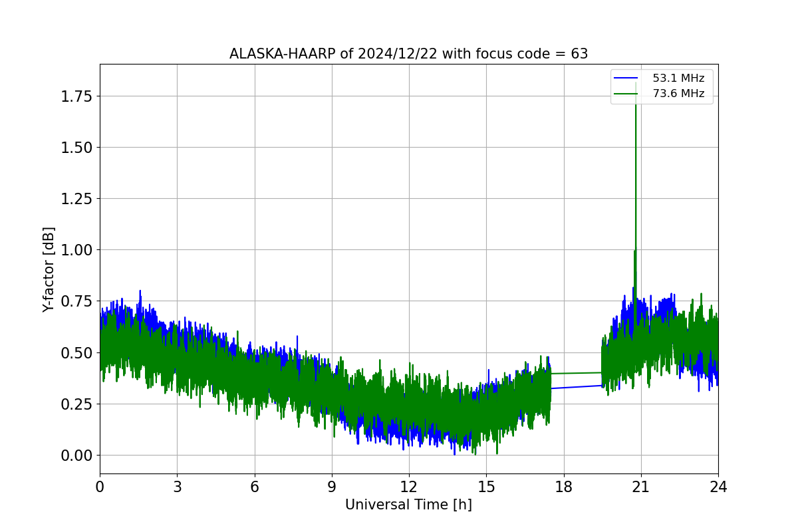Click the 9 hour x-axis tick label
Screen dimensions: 798x532
[332, 487]
